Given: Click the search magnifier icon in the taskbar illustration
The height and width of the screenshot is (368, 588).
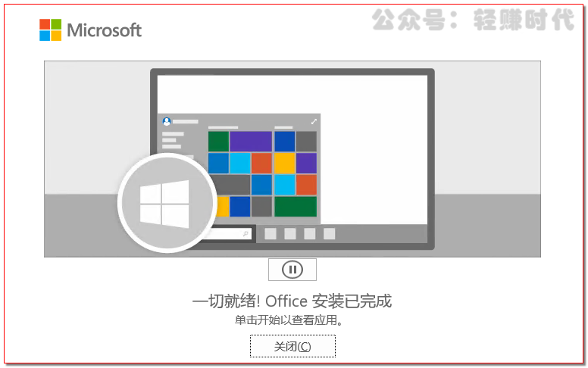Looking at the screenshot, I should (x=246, y=234).
